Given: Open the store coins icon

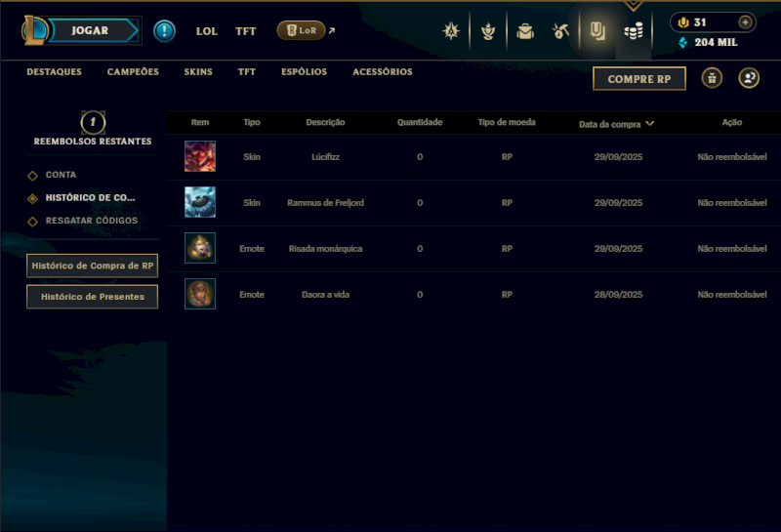Looking at the screenshot, I should (634, 31).
